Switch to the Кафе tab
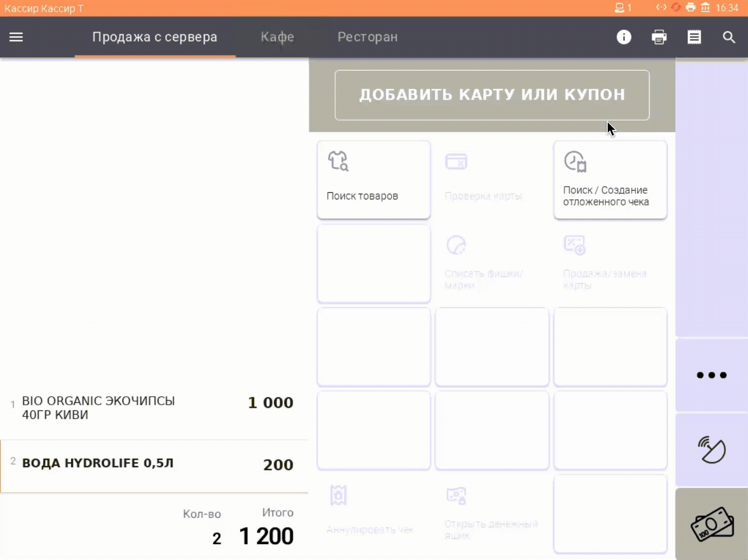Viewport: 748px width, 560px height. pos(277,37)
